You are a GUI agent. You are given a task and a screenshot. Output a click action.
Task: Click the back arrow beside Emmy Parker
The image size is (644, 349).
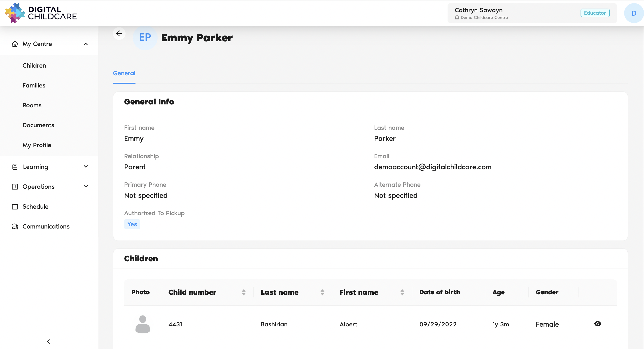[x=119, y=33]
